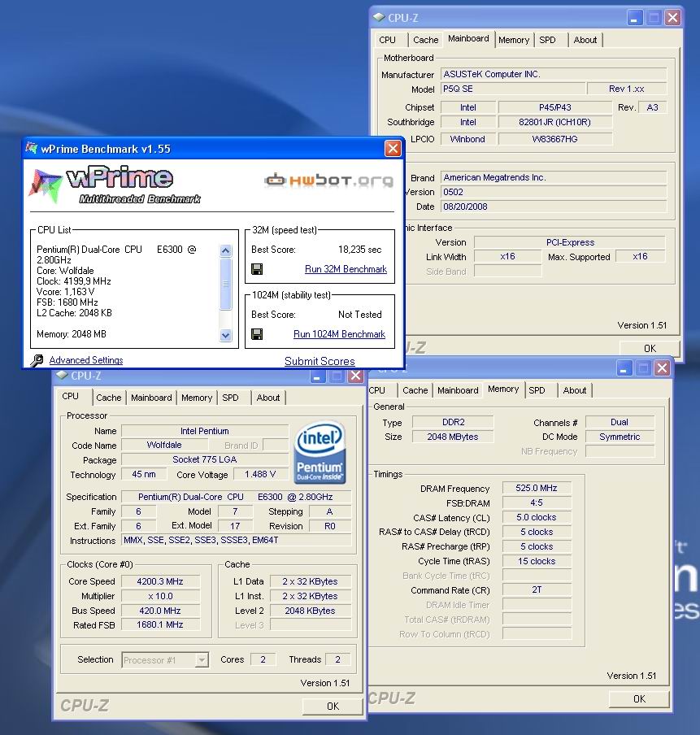The image size is (700, 735).
Task: Click the wPrime title bar app icon
Action: (x=32, y=148)
